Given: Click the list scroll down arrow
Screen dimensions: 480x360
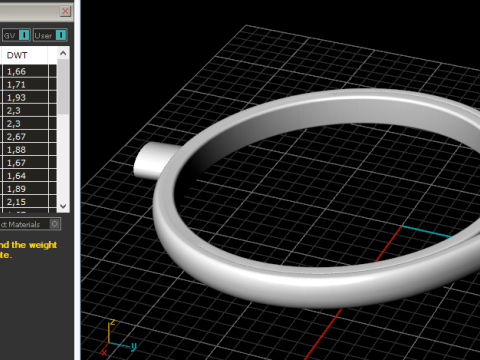Looking at the screenshot, I should click(x=63, y=206).
